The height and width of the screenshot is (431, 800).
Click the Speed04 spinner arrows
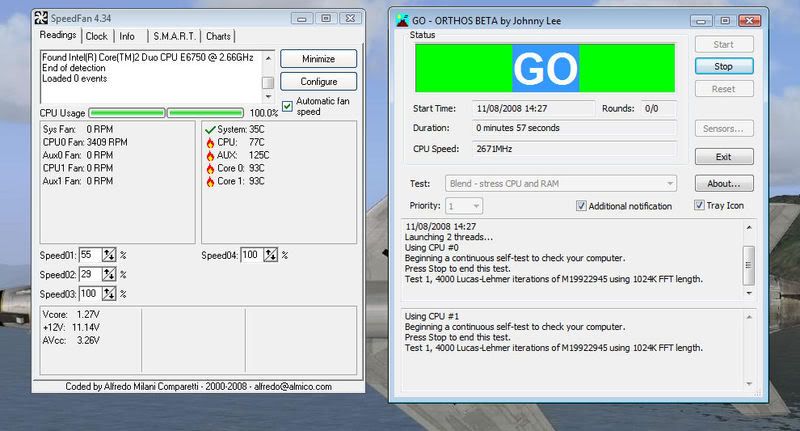[270, 255]
